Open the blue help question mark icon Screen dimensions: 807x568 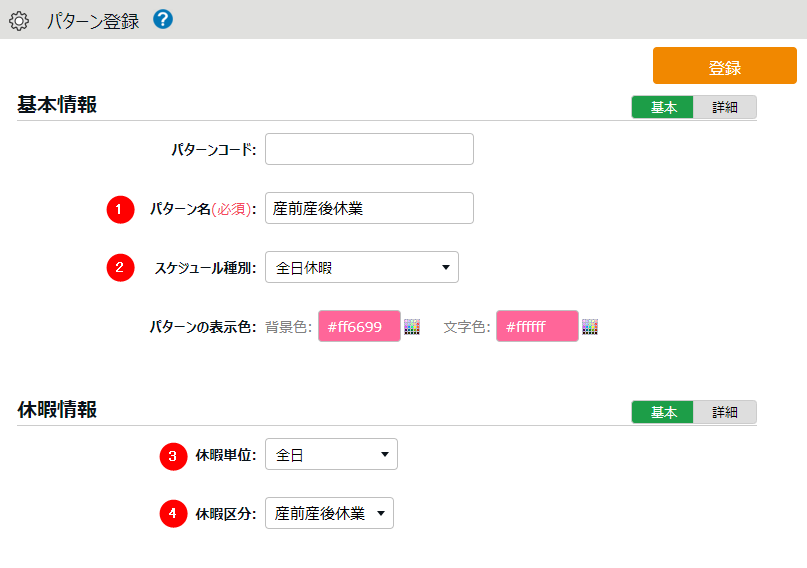tap(163, 19)
